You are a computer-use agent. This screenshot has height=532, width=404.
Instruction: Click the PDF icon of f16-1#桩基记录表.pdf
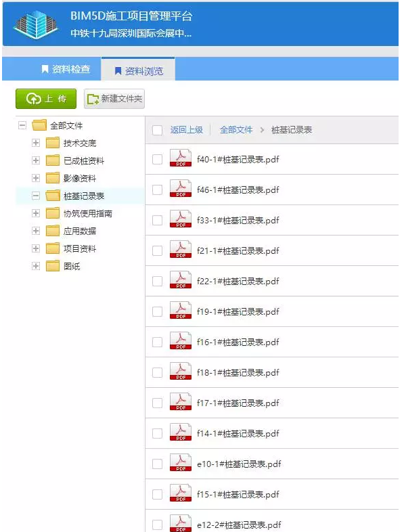click(x=181, y=340)
